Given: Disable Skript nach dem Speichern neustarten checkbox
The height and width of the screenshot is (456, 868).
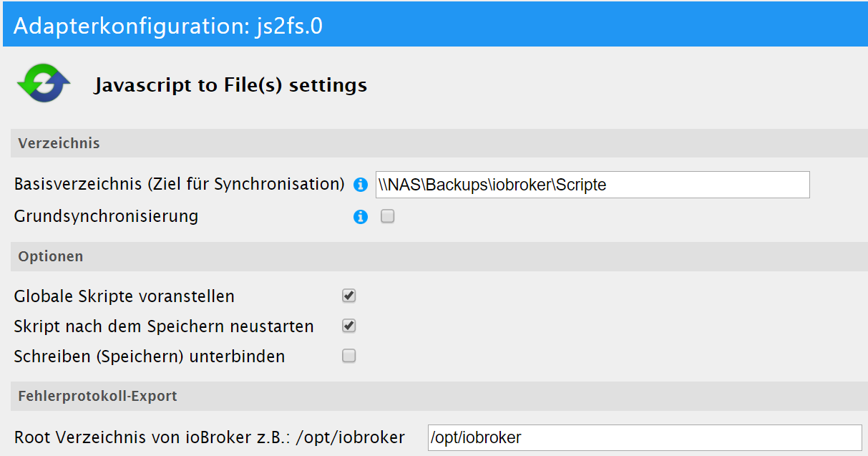Looking at the screenshot, I should pyautogui.click(x=348, y=326).
